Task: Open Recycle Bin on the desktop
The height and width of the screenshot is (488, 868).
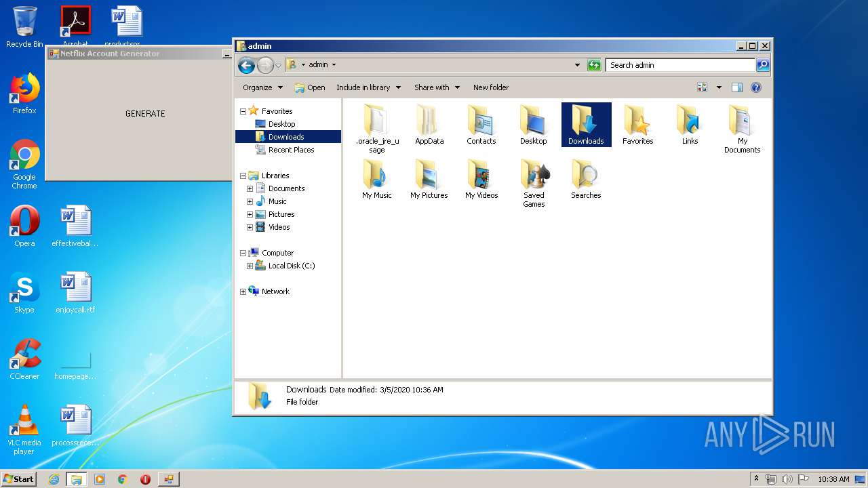Action: click(24, 27)
